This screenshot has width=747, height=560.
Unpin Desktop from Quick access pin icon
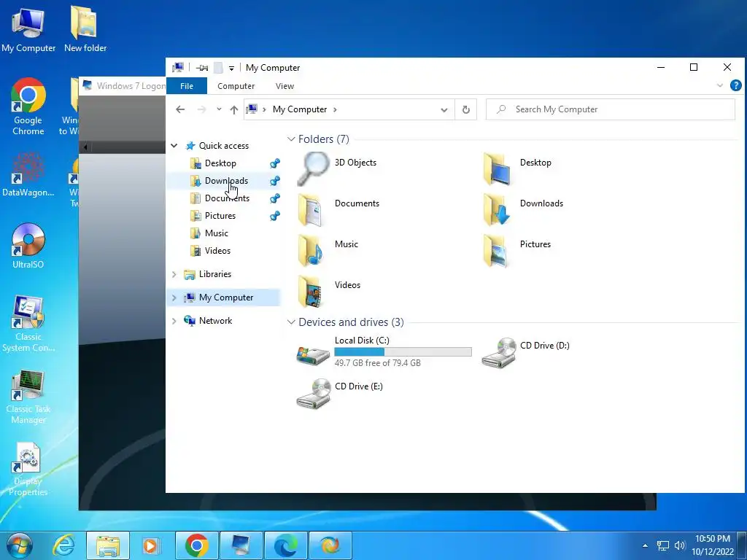[275, 163]
